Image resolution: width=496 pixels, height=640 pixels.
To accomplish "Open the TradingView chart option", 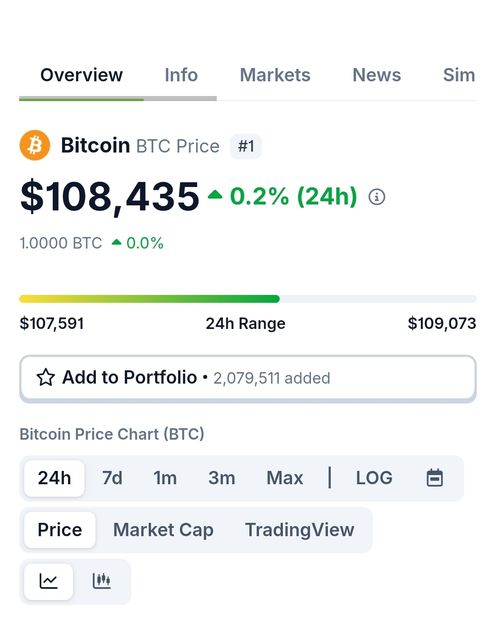I will (x=300, y=530).
